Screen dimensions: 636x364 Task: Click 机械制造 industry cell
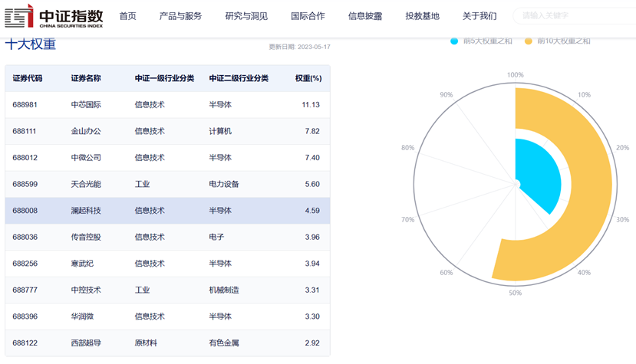coord(224,290)
